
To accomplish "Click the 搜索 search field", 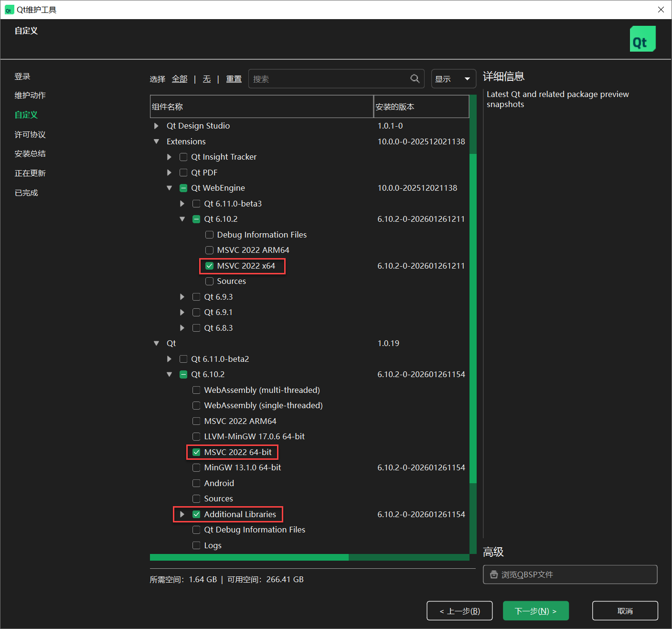I will 336,79.
